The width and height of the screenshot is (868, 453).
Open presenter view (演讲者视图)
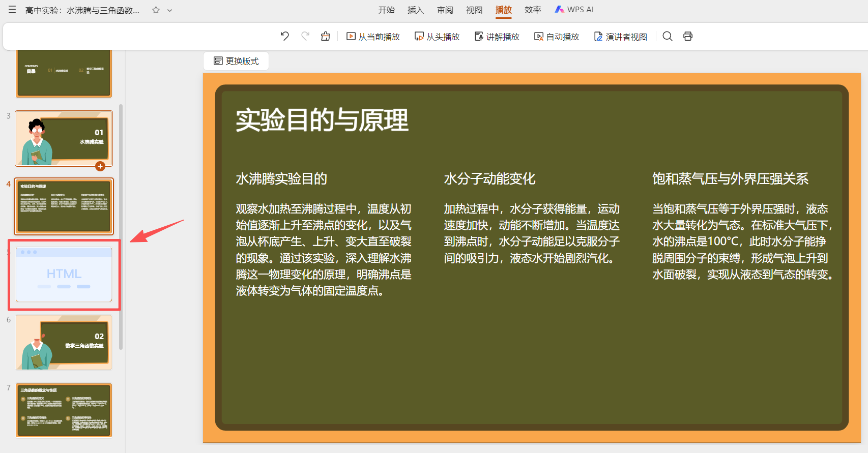(621, 37)
